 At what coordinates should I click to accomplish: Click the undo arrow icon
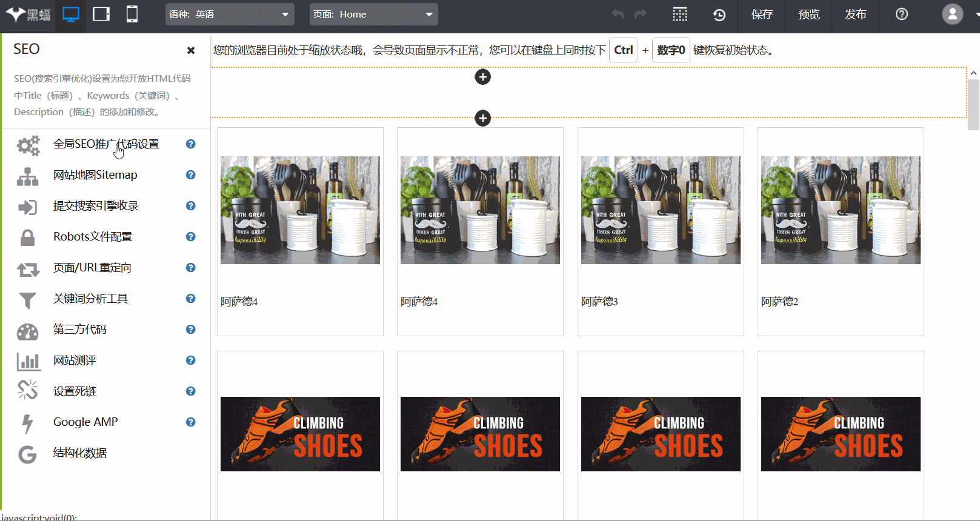click(x=618, y=15)
